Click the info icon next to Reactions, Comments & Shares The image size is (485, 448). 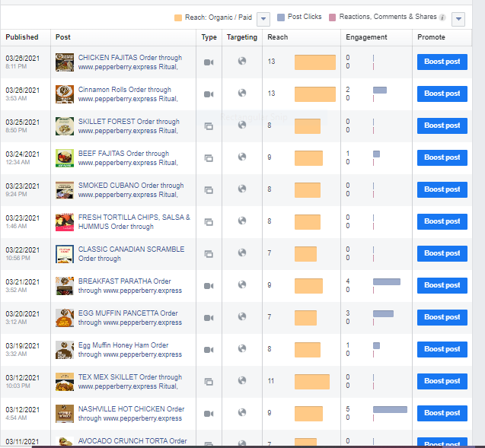point(442,17)
